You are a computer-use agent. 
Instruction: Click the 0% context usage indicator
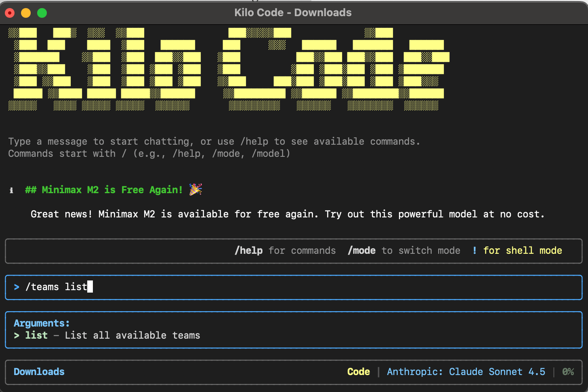click(568, 371)
